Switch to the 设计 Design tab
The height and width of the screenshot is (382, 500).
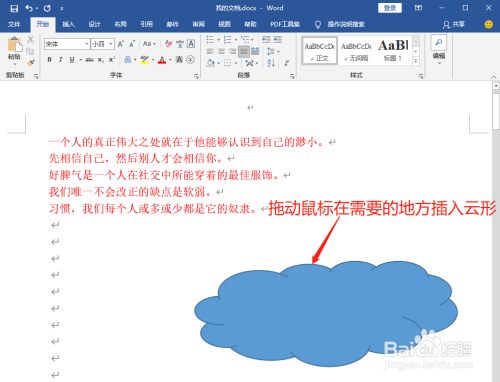point(94,24)
